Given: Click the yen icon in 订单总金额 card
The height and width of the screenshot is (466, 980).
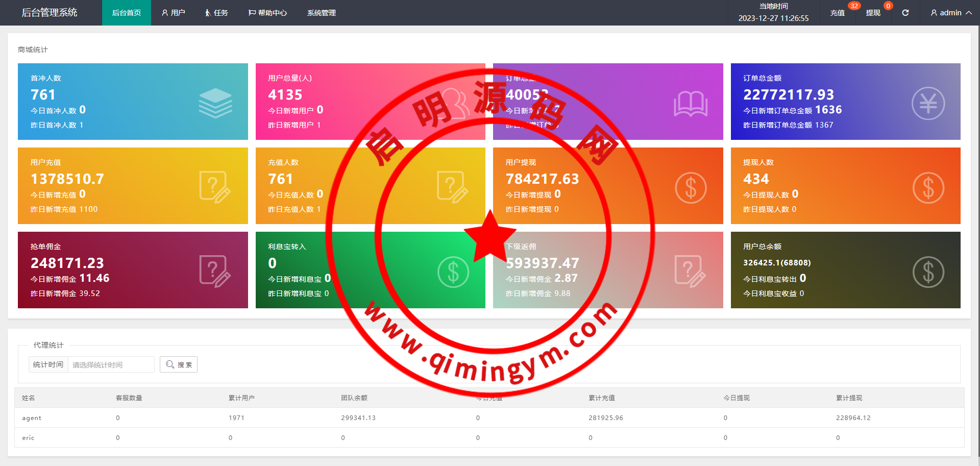Looking at the screenshot, I should (927, 104).
